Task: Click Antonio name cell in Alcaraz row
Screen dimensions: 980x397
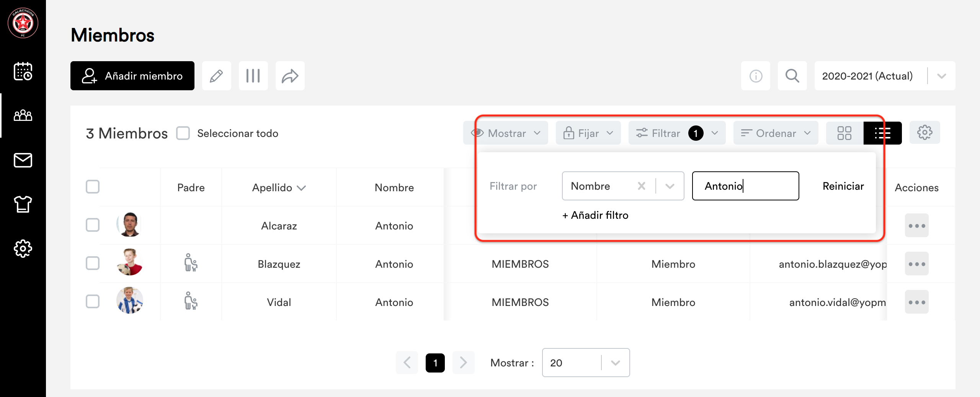Action: coord(394,226)
